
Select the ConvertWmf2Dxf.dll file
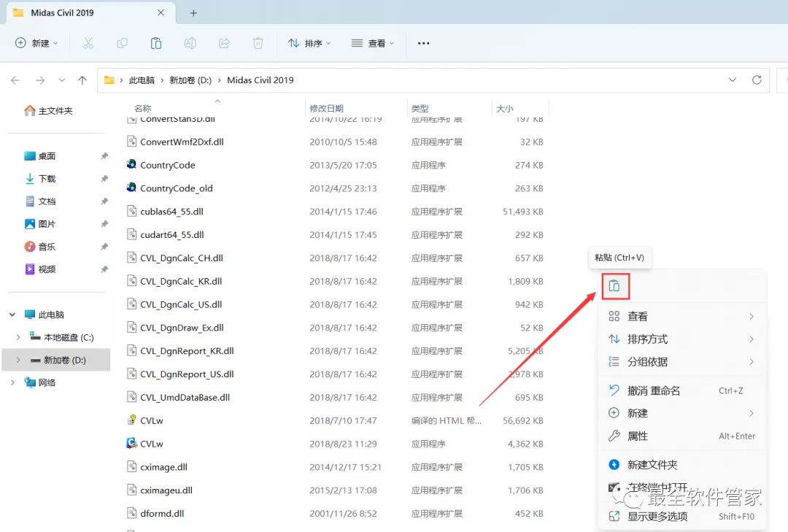pos(175,142)
